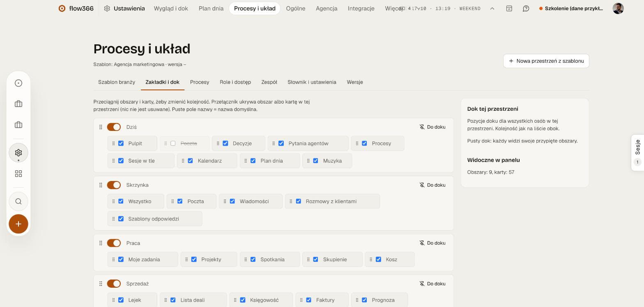Image resolution: width=644 pixels, height=307 pixels.
Task: Click the flow366 logo icon
Action: [62, 8]
